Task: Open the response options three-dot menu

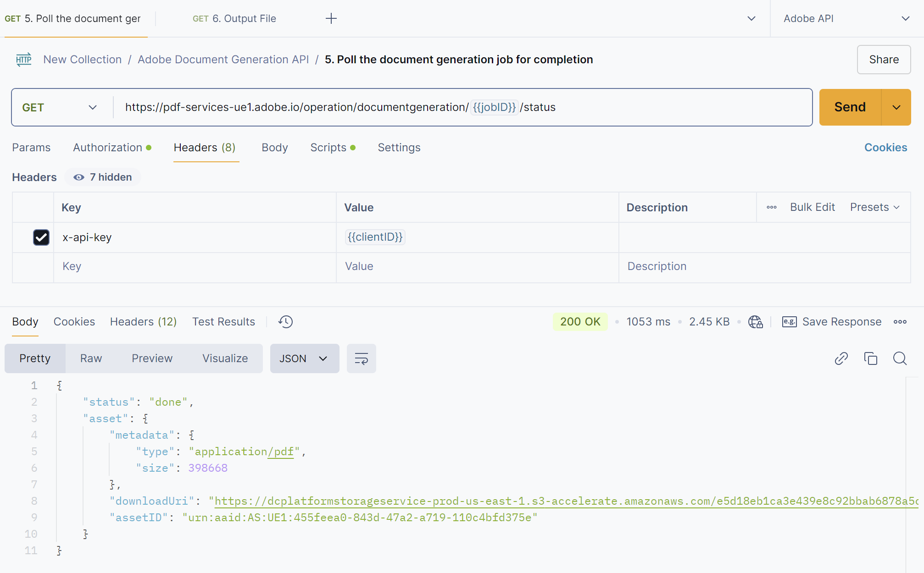Action: pyautogui.click(x=900, y=322)
